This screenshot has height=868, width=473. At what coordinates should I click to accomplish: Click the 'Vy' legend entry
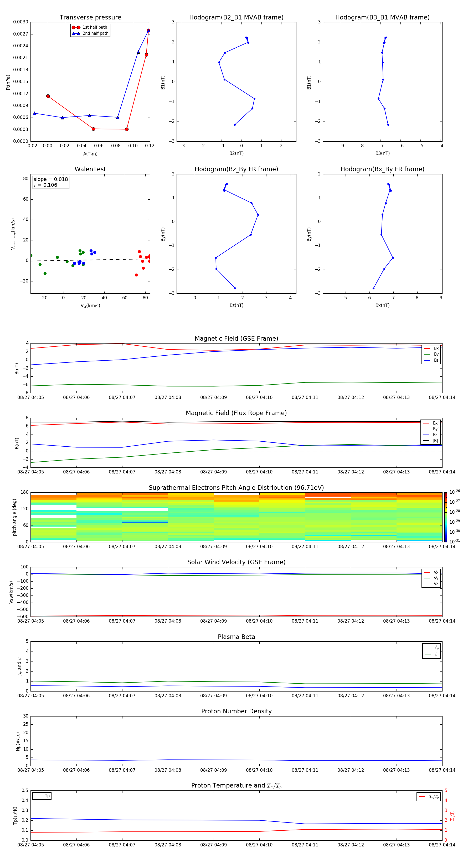pos(431,578)
